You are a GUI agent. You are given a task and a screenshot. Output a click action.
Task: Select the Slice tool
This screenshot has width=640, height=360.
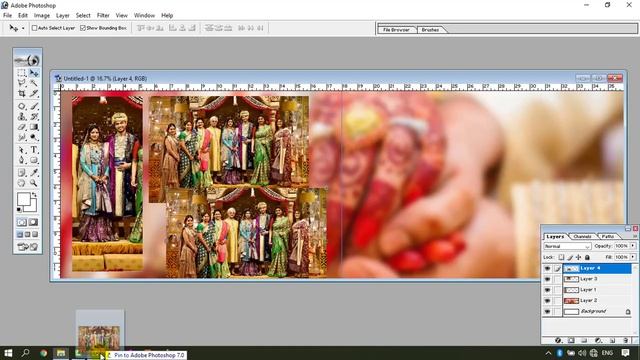(x=34, y=94)
